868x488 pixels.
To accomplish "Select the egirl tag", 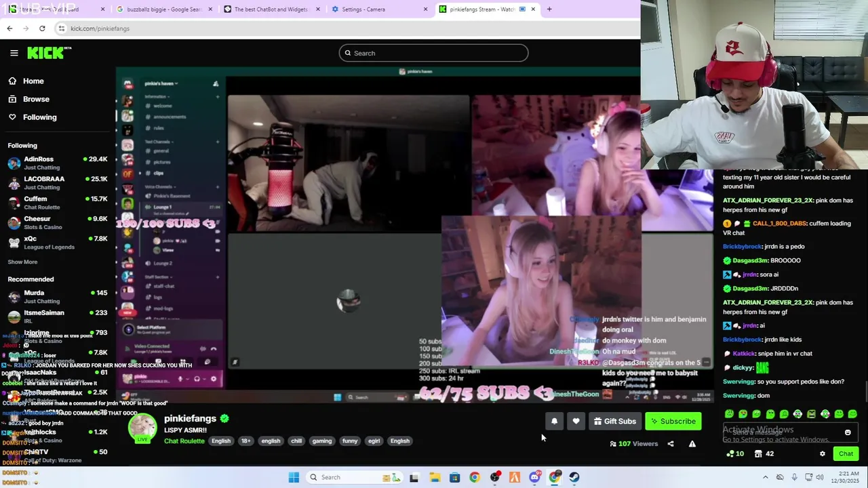I will (x=374, y=441).
